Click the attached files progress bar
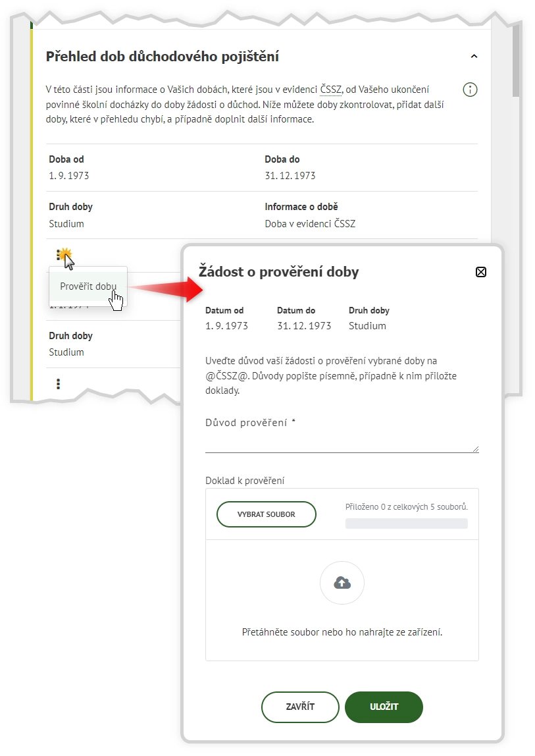The image size is (535, 756). click(x=406, y=524)
